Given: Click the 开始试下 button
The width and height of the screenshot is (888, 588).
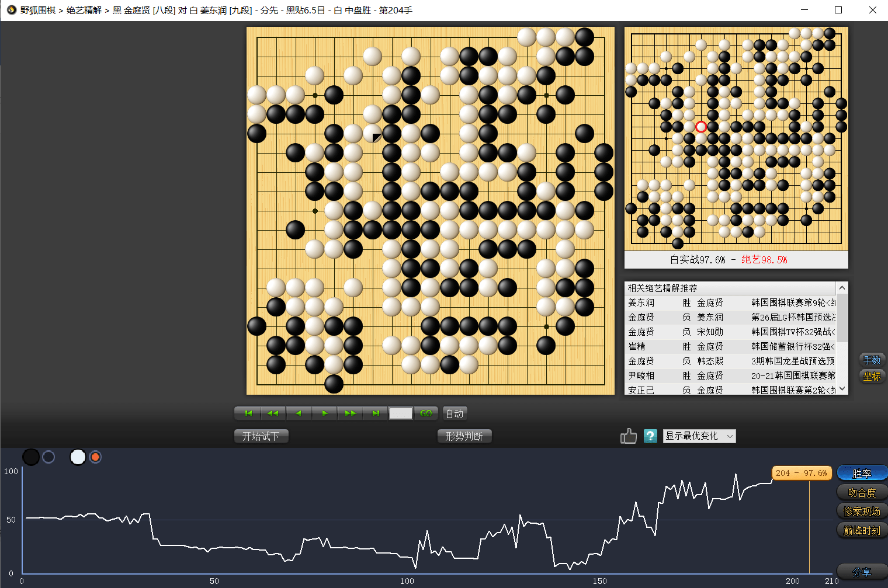Looking at the screenshot, I should click(x=261, y=436).
